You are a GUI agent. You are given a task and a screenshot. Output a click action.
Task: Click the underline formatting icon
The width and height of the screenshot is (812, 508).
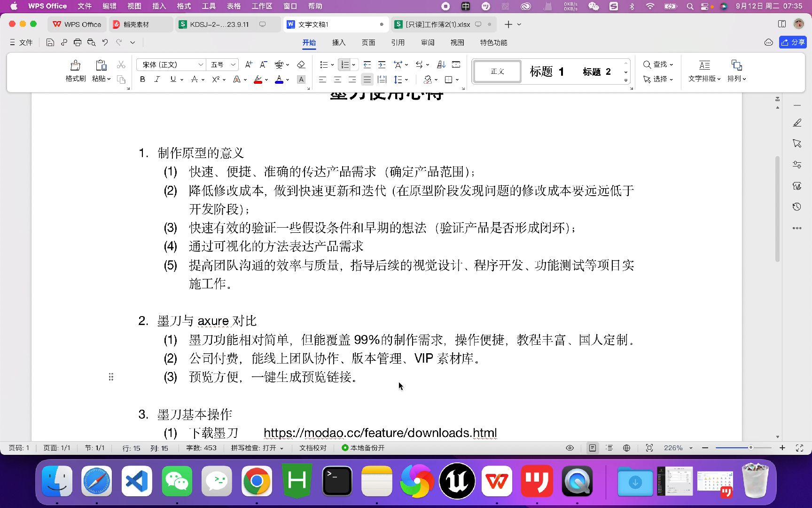click(172, 79)
